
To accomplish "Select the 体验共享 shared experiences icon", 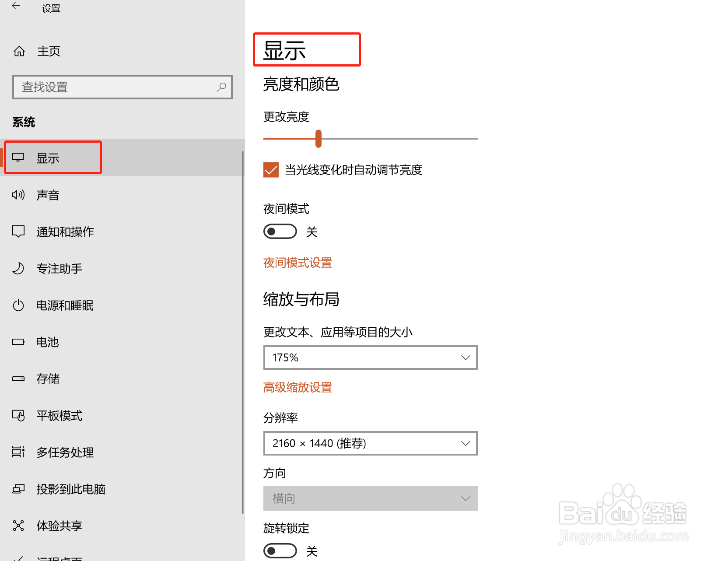I will tap(18, 526).
